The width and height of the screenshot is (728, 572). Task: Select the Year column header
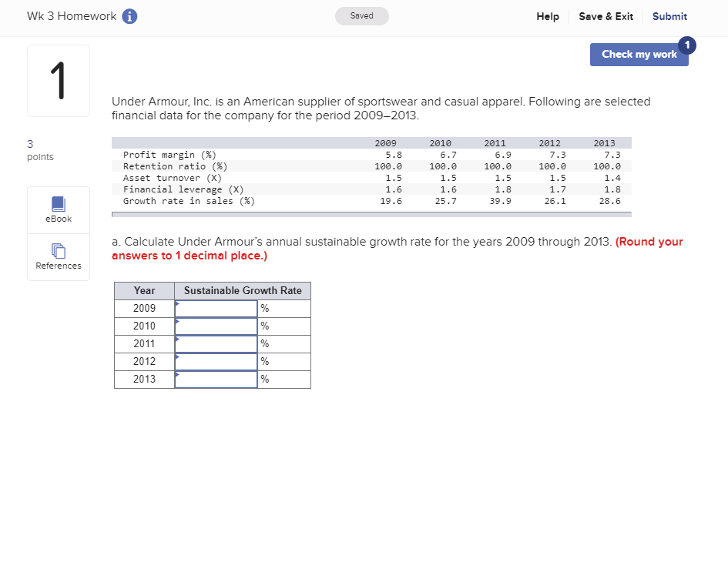coord(144,290)
